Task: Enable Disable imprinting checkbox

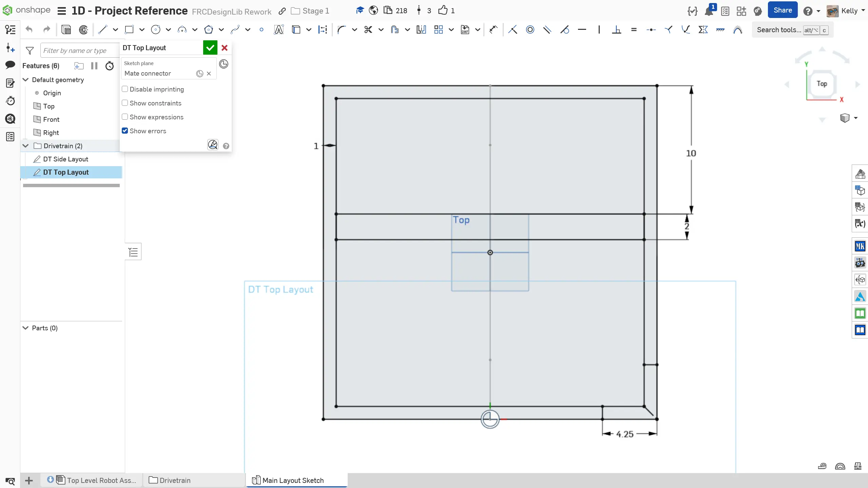Action: click(125, 89)
